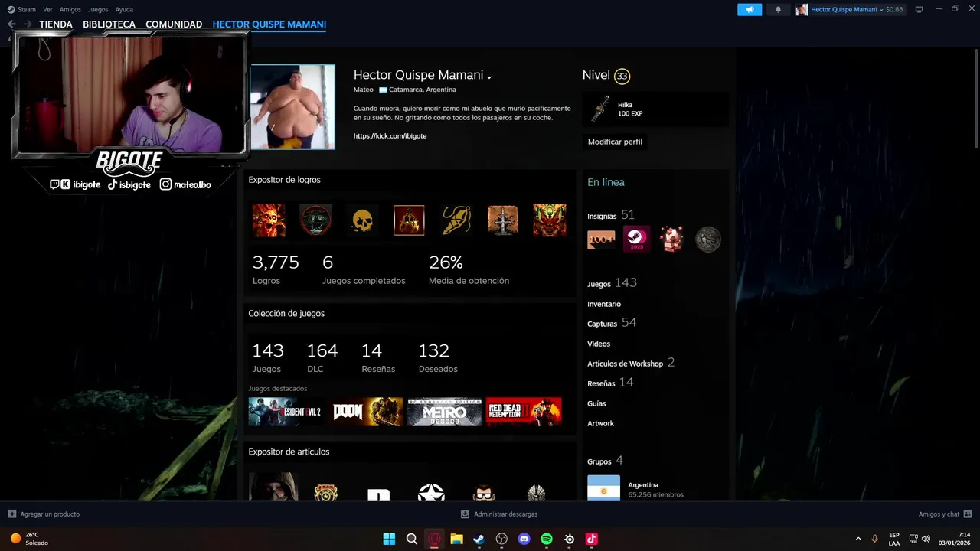Open the flaming skull achievement icon
This screenshot has width=980, height=551.
pyautogui.click(x=269, y=220)
